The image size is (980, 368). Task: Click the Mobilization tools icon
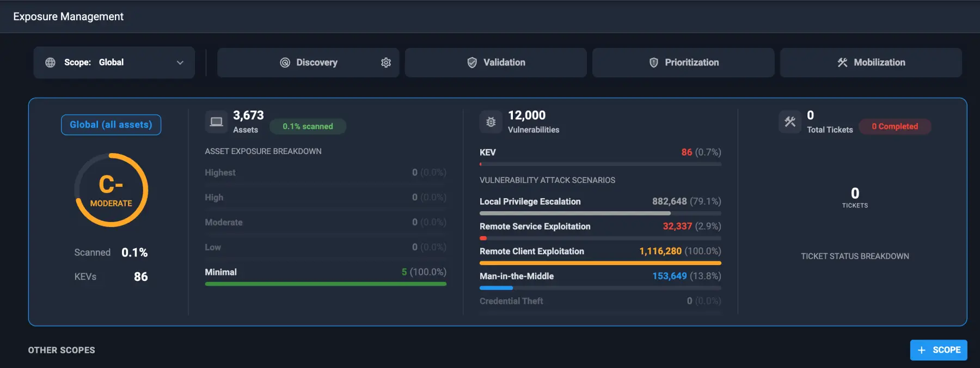coord(842,63)
